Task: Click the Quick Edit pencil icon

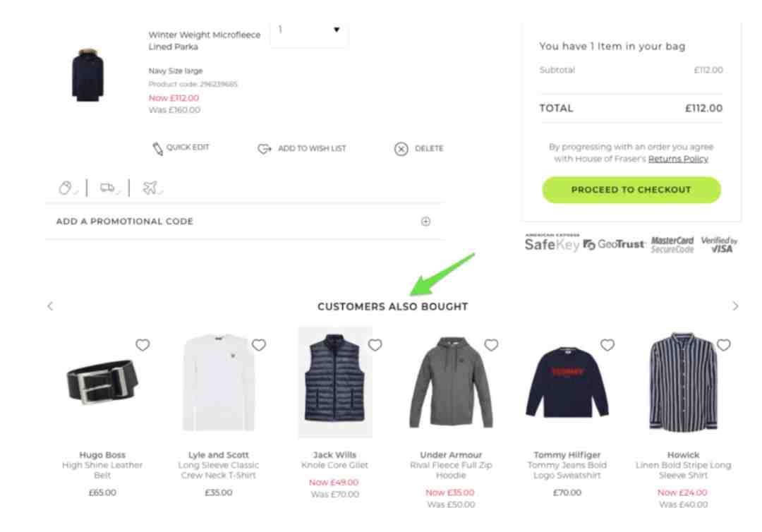Action: tap(157, 148)
